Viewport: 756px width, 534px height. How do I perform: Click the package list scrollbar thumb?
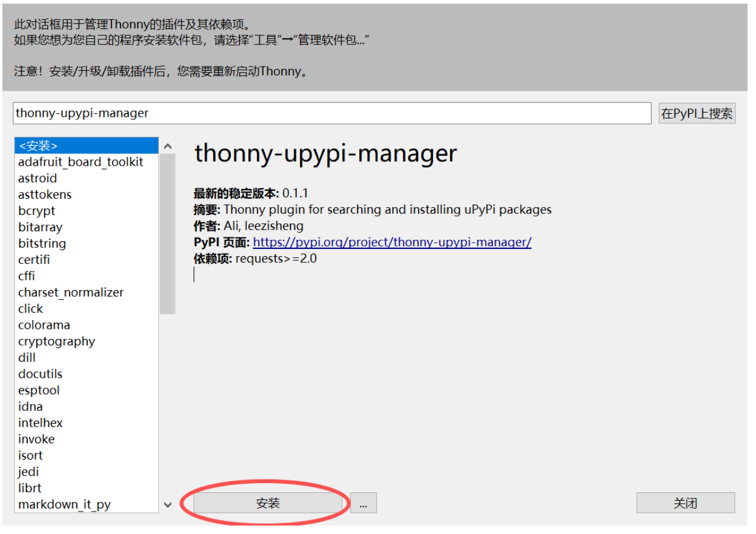click(168, 233)
